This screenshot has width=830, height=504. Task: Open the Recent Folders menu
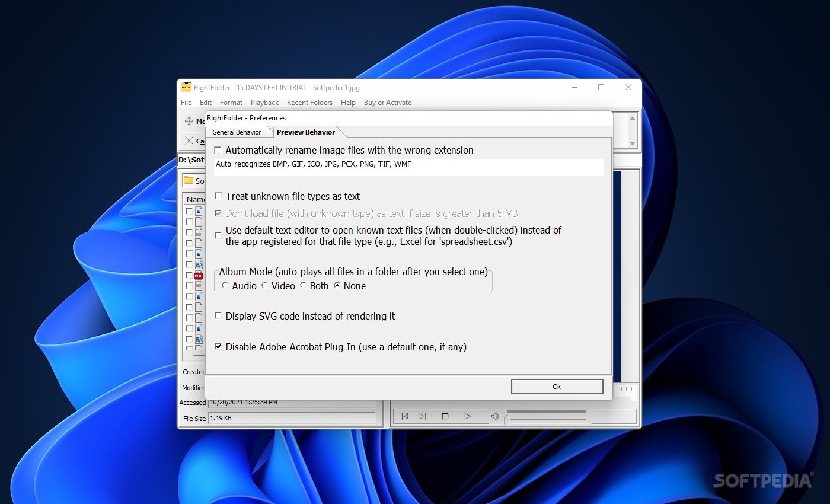pyautogui.click(x=309, y=103)
